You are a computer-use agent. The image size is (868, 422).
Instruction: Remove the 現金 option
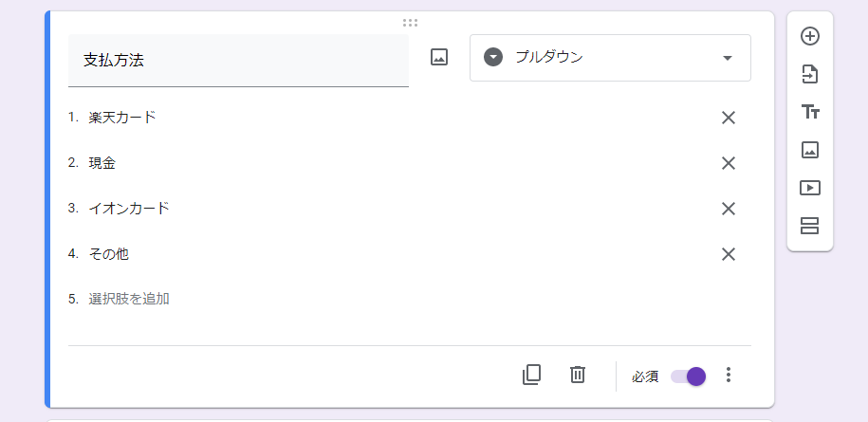(729, 163)
